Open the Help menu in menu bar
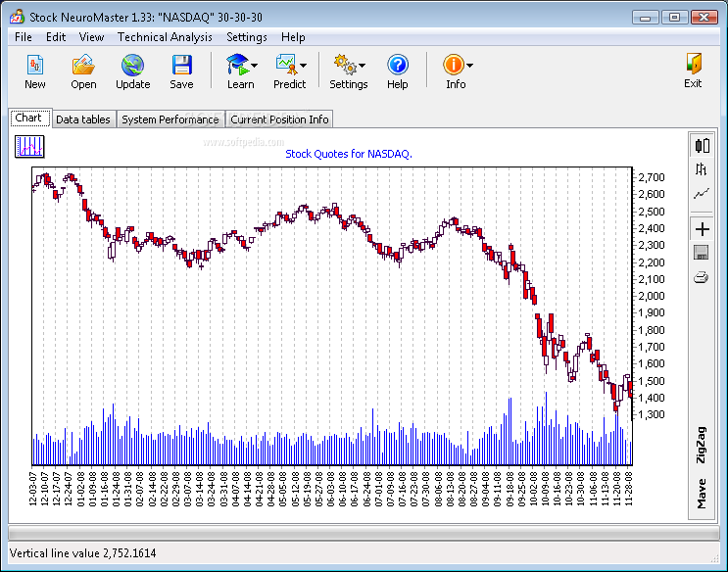 coord(293,37)
